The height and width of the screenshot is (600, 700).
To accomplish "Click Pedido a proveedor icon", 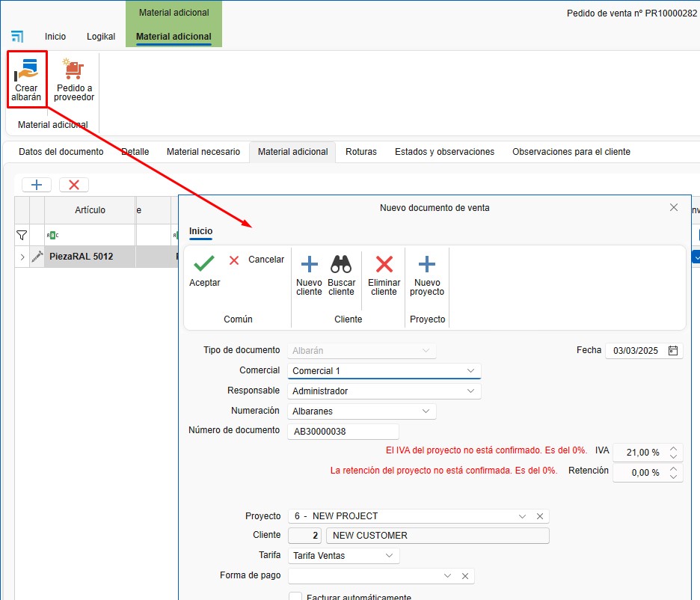I will (73, 69).
